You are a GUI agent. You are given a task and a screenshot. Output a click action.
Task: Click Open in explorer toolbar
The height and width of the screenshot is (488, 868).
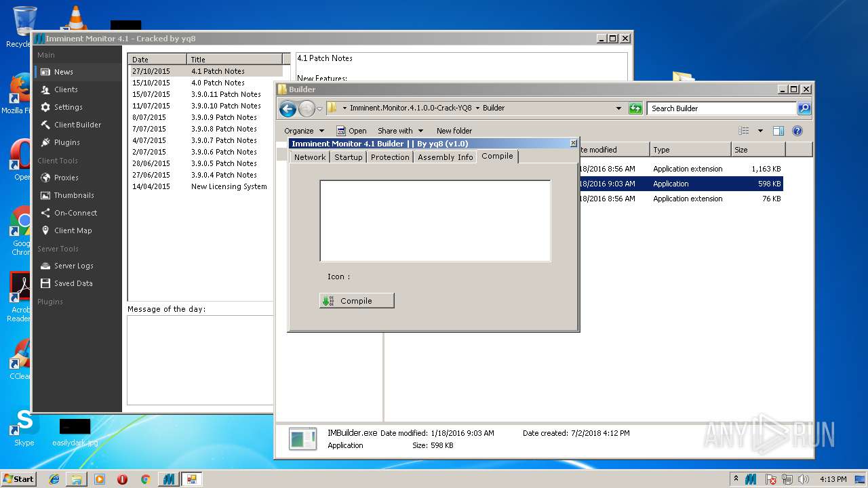351,131
